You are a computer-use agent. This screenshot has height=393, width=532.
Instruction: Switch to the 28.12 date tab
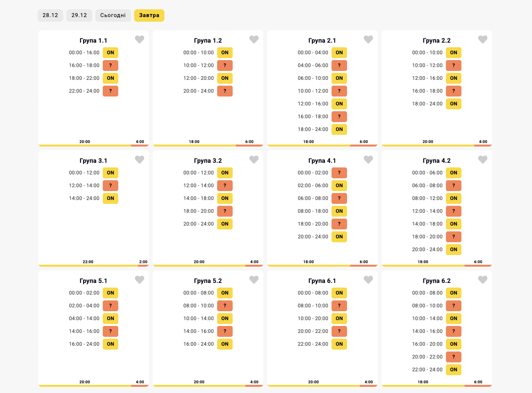tap(50, 16)
